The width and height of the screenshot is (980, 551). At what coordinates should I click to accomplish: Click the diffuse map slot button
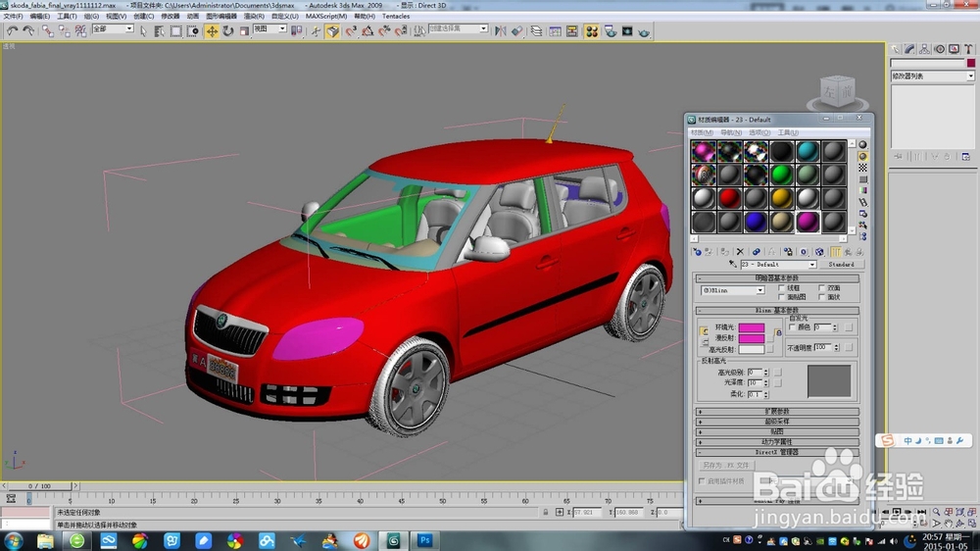point(770,338)
